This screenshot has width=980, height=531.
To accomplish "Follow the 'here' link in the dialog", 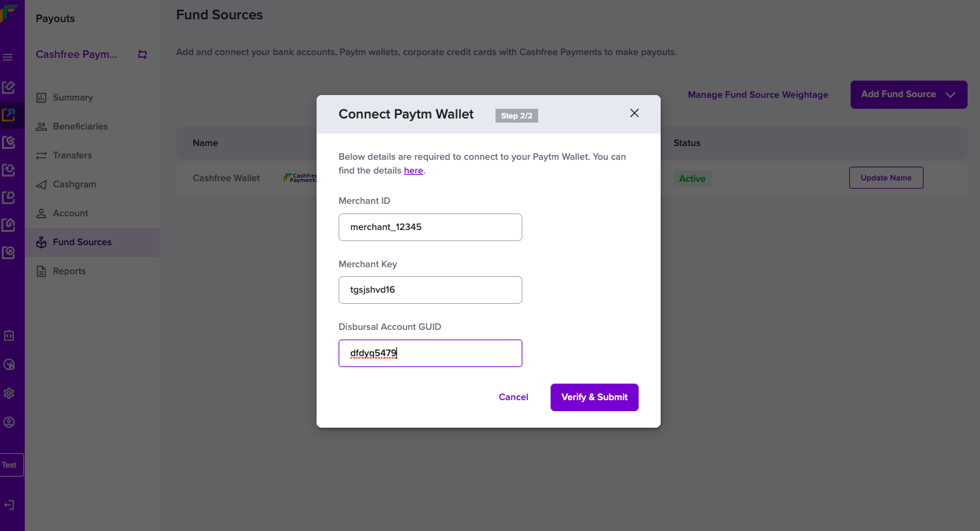I will click(x=414, y=170).
